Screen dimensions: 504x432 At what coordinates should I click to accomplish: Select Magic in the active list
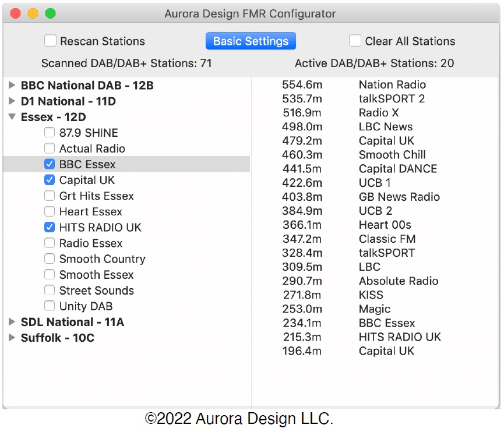[x=375, y=309]
